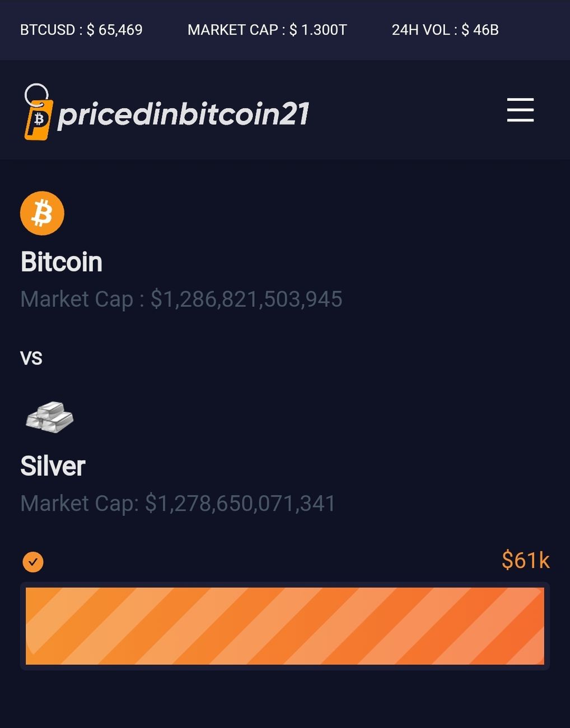Click the key ring on logo
The image size is (570, 728).
(36, 94)
